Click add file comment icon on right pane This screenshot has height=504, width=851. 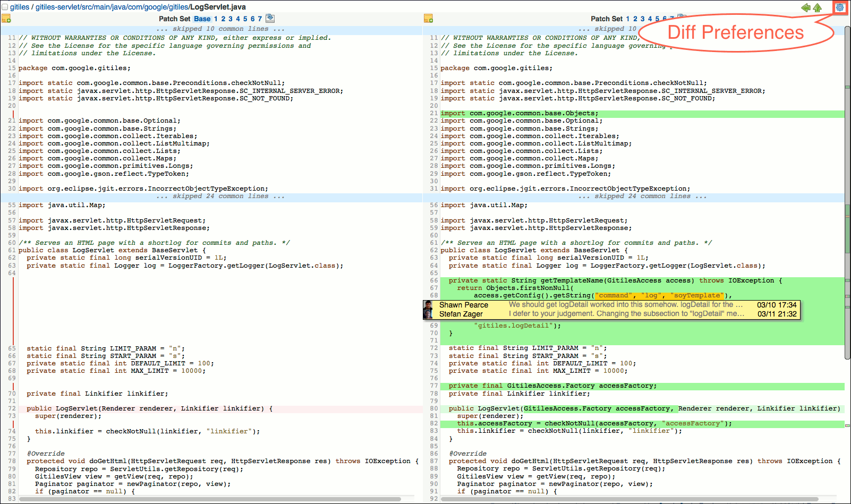428,19
